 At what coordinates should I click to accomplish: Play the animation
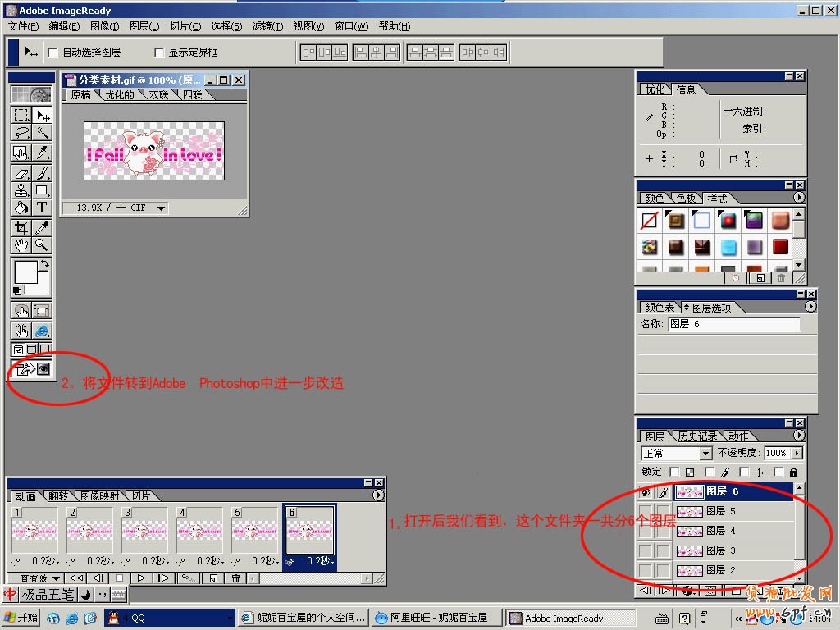pyautogui.click(x=142, y=578)
